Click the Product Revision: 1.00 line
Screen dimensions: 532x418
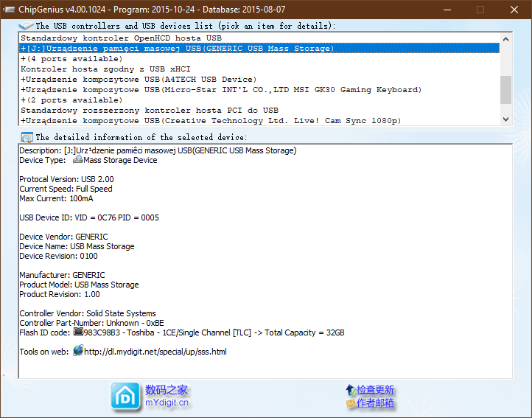coord(60,294)
